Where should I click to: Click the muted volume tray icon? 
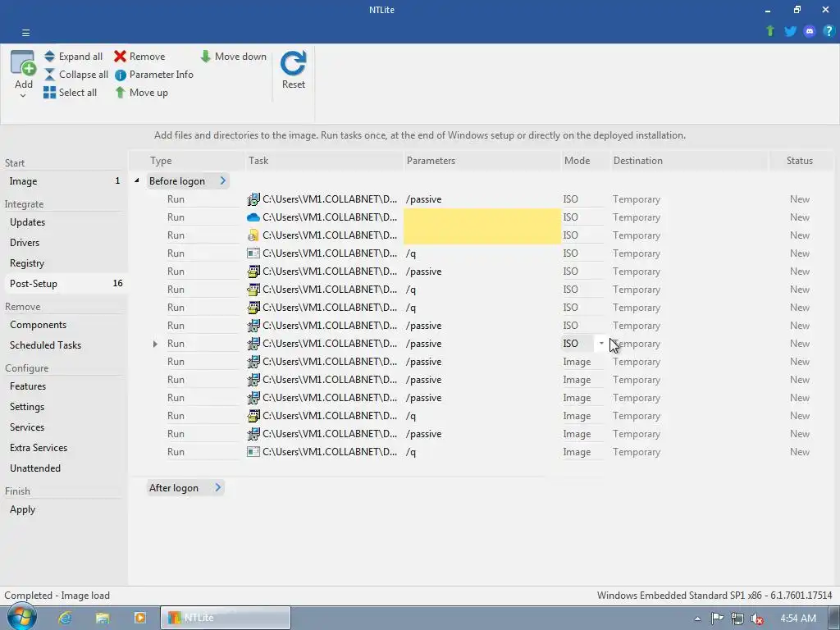pyautogui.click(x=757, y=619)
